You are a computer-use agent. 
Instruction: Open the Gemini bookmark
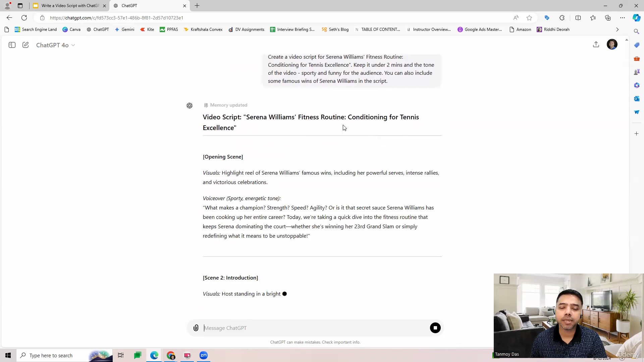pos(124,29)
